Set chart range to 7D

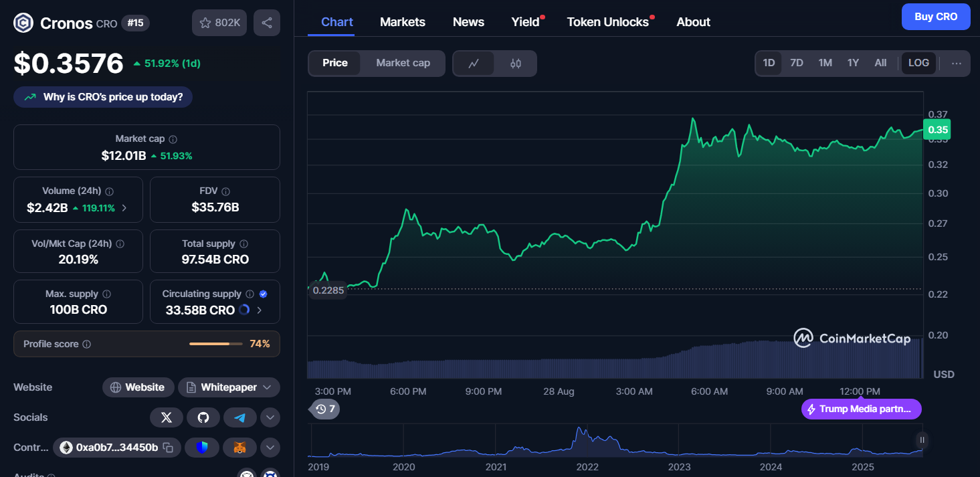tap(797, 63)
